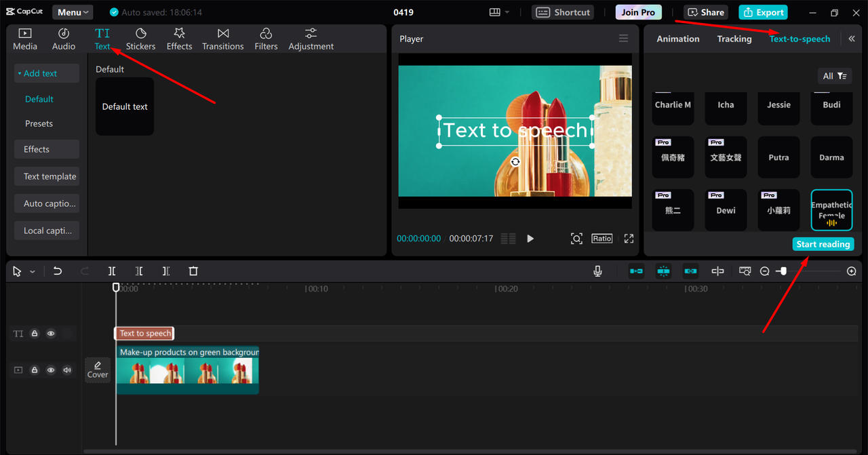868x455 pixels.
Task: Click the Export button
Action: (763, 12)
